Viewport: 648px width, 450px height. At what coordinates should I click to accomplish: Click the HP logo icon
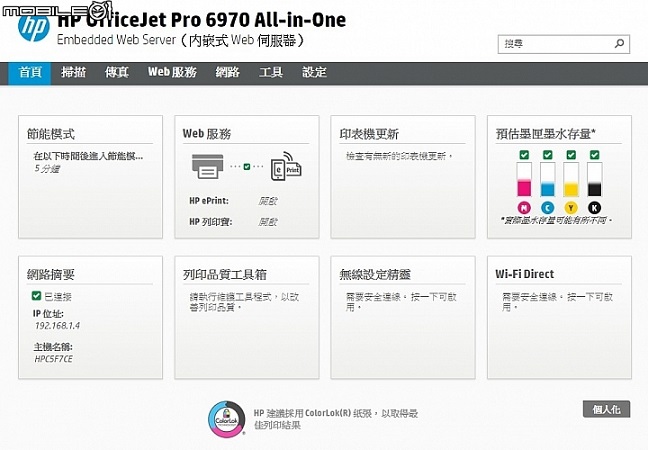pyautogui.click(x=34, y=26)
